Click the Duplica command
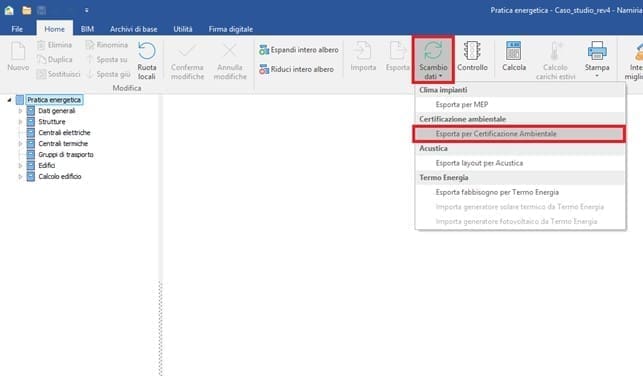Image resolution: width=643 pixels, height=376 pixels. click(55, 59)
